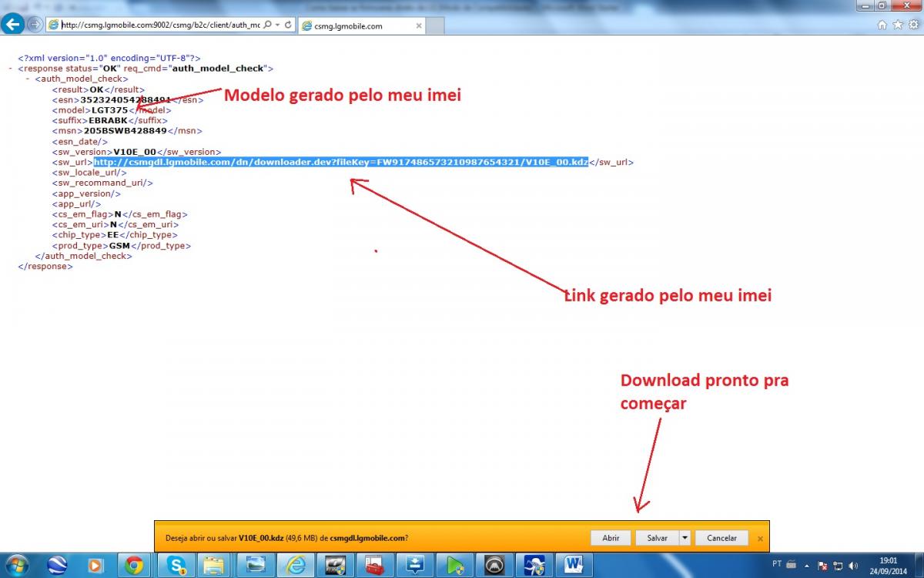Open the Windows Start menu
This screenshot has width=924, height=578.
[x=16, y=565]
